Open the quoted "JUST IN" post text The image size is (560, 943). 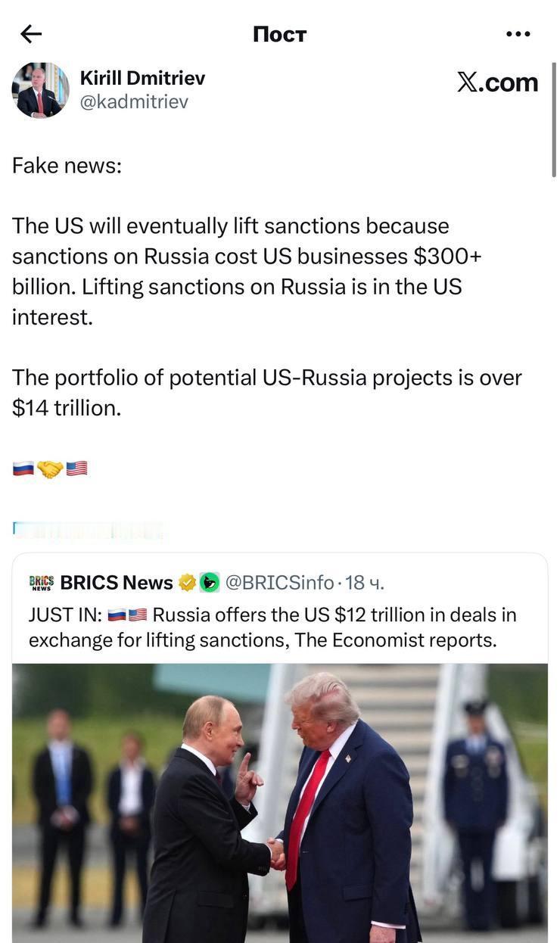(x=272, y=627)
